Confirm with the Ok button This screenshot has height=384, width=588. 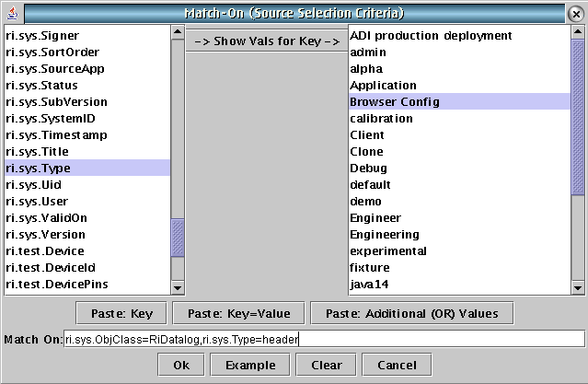pos(181,365)
